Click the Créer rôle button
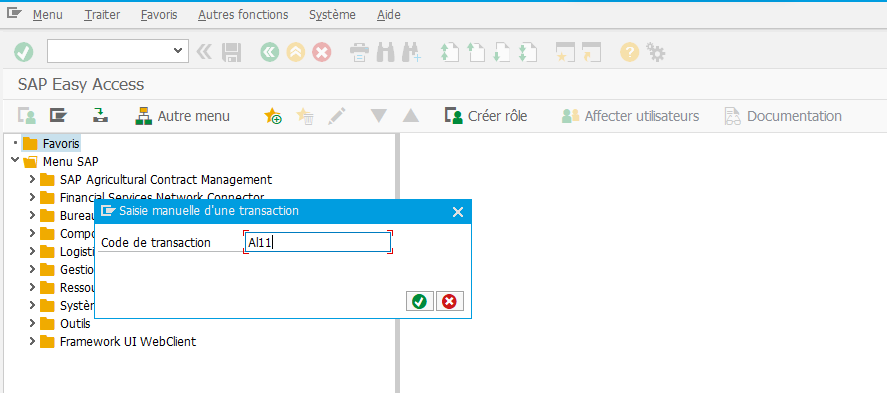Screen dimensions: 887x393 (486, 116)
